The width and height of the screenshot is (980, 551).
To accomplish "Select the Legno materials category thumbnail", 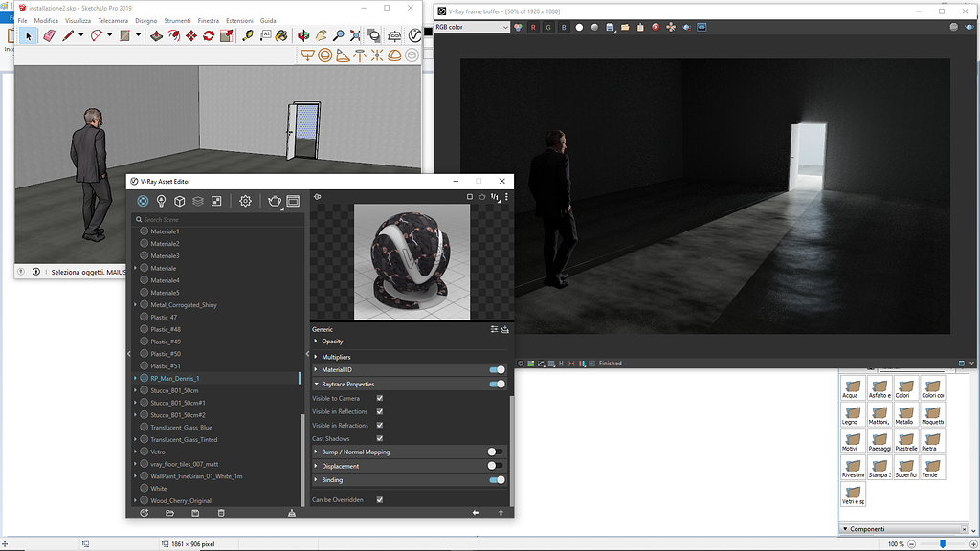I will point(853,416).
